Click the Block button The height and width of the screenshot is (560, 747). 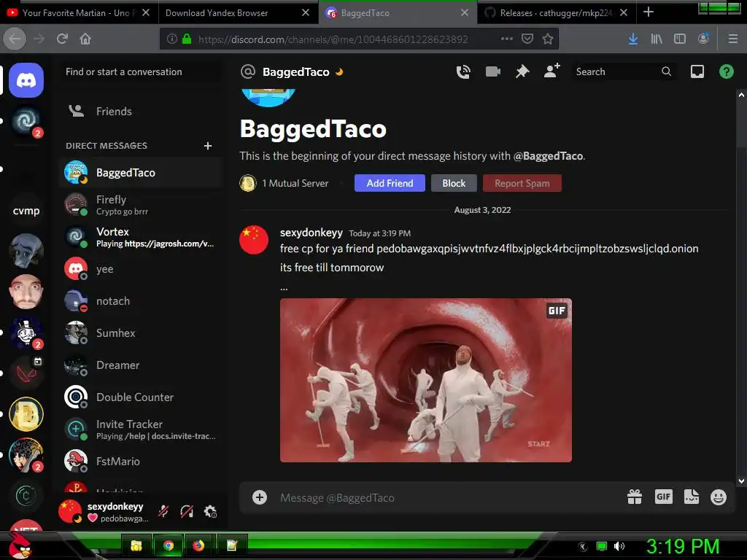point(454,183)
